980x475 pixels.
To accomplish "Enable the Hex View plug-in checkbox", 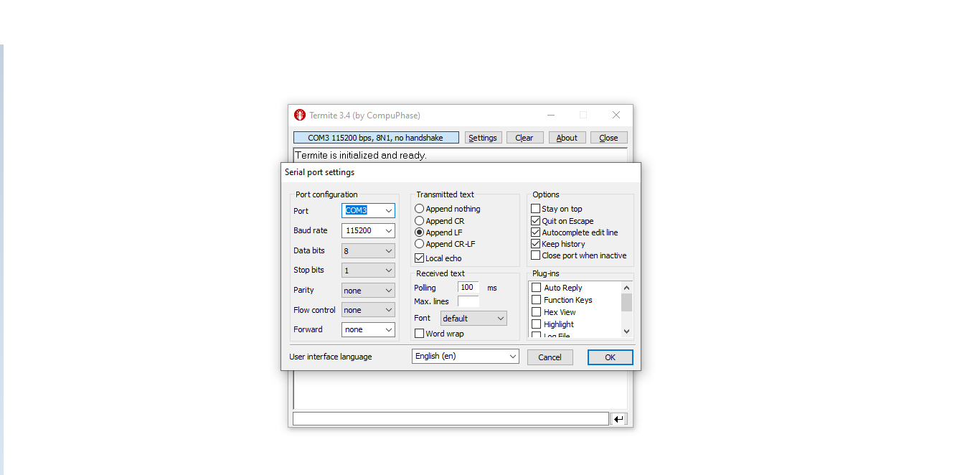I will tap(536, 311).
